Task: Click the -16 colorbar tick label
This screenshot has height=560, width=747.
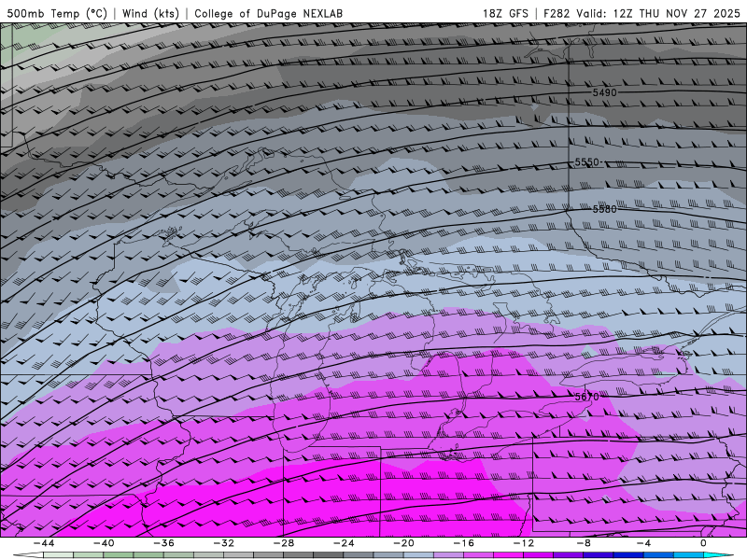Action: (x=463, y=543)
